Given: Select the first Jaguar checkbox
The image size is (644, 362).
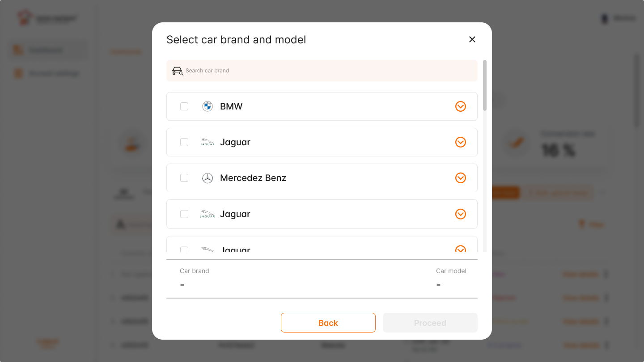Looking at the screenshot, I should pos(184,142).
